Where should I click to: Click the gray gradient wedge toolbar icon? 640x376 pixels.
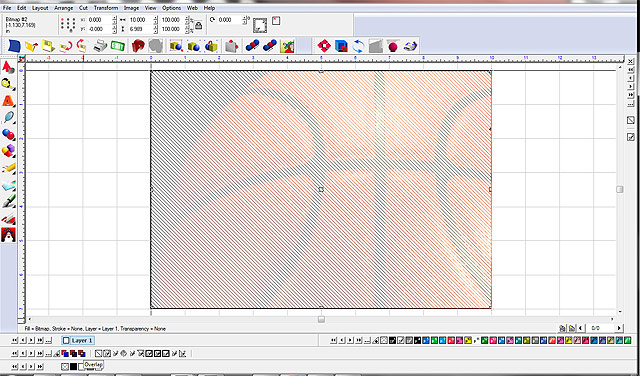[x=376, y=46]
